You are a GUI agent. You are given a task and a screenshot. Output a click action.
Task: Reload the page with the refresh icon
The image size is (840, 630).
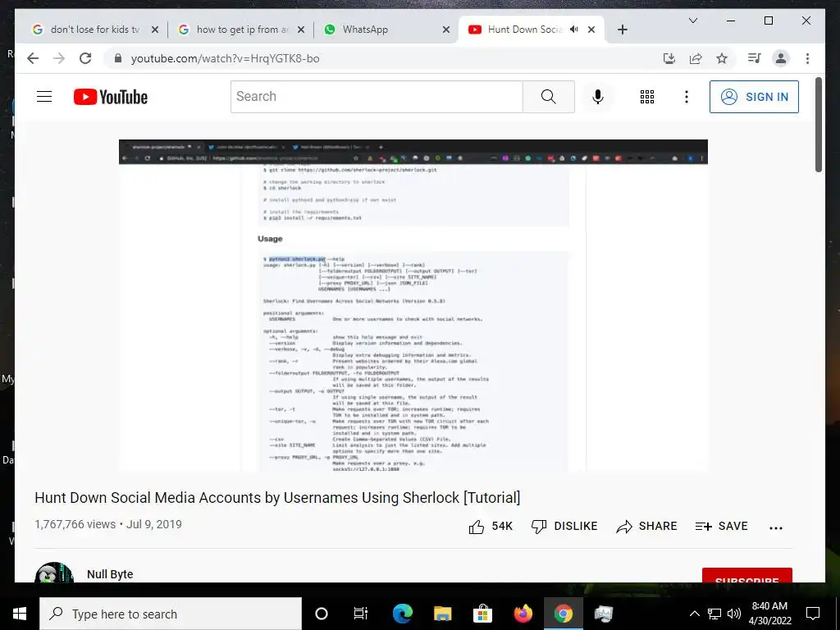[85, 58]
